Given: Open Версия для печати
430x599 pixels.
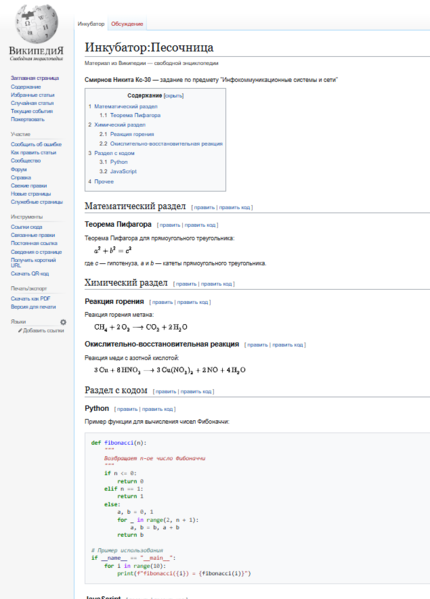Looking at the screenshot, I should pyautogui.click(x=33, y=307).
